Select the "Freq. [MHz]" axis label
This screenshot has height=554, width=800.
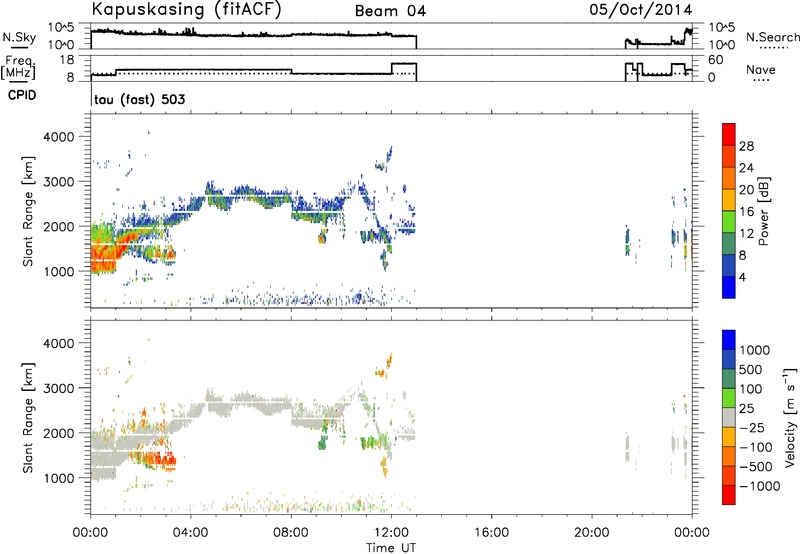pyautogui.click(x=19, y=68)
